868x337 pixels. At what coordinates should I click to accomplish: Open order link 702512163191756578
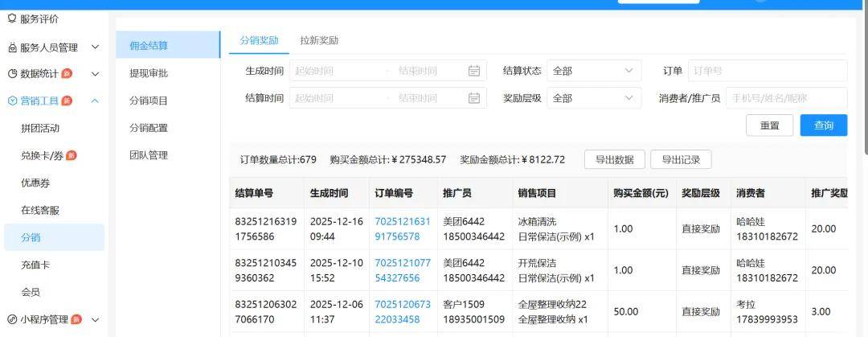point(403,229)
